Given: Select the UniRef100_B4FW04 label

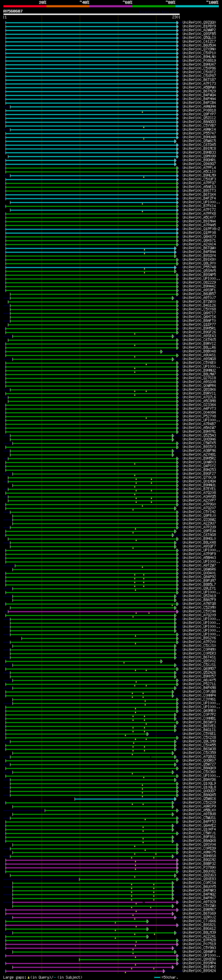Looking at the screenshot, I should pyautogui.click(x=199, y=95).
